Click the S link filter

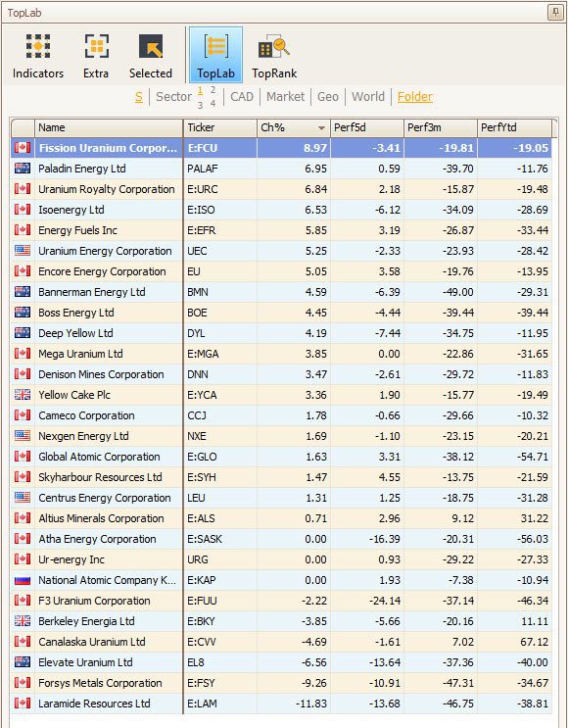[x=139, y=97]
